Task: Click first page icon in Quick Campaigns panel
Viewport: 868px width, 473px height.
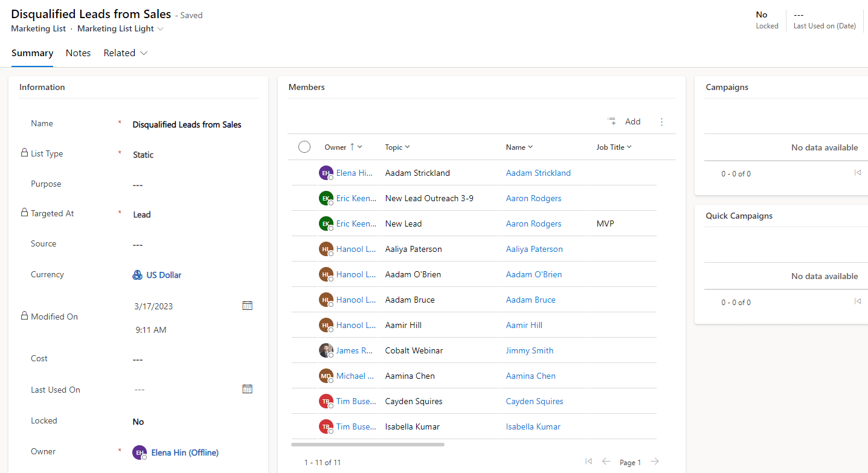Action: (857, 301)
